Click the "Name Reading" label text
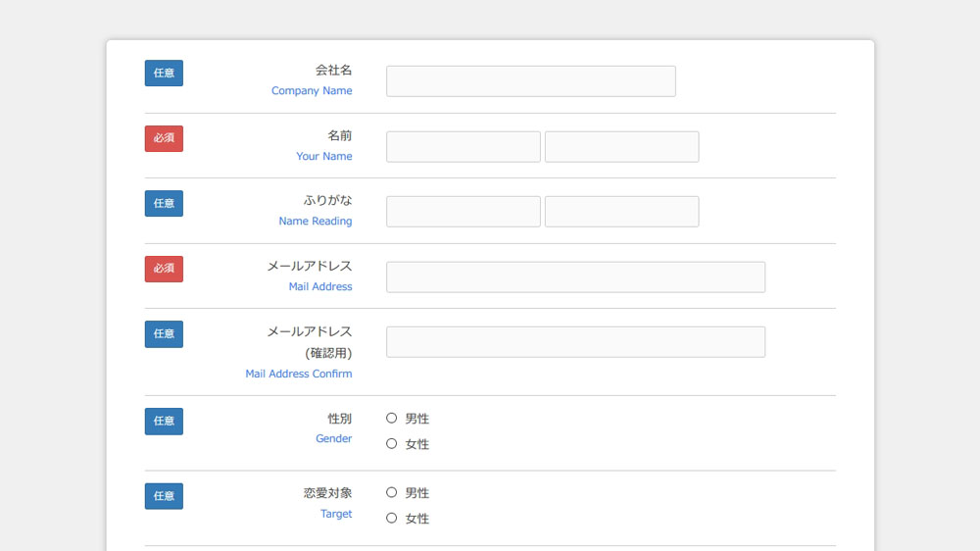 click(x=316, y=221)
